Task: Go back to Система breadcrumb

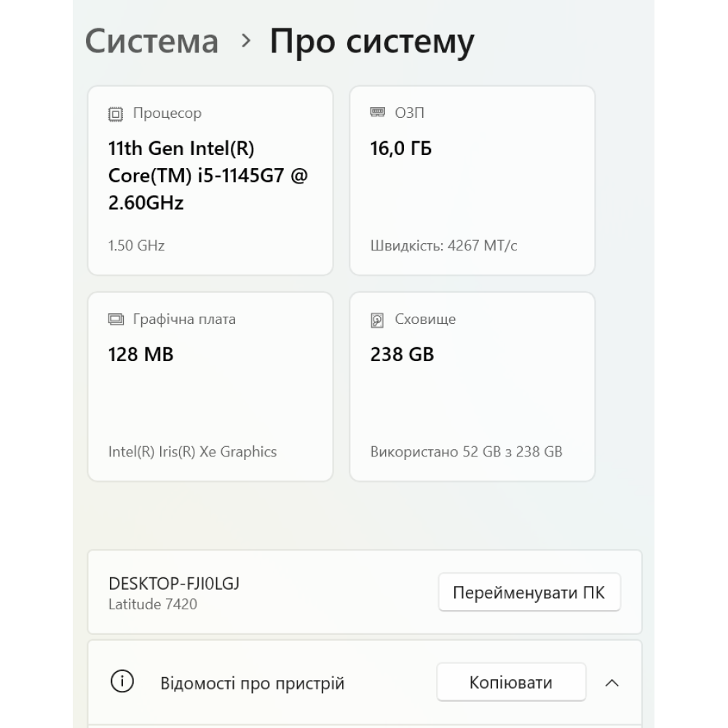Action: point(151,41)
